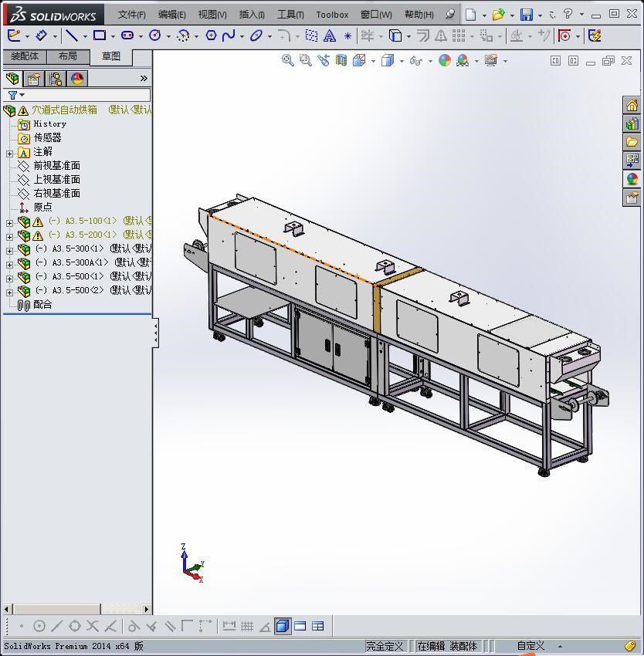The height and width of the screenshot is (656, 644).
Task: Select 前视基准面 in the feature tree
Action: click(x=56, y=165)
